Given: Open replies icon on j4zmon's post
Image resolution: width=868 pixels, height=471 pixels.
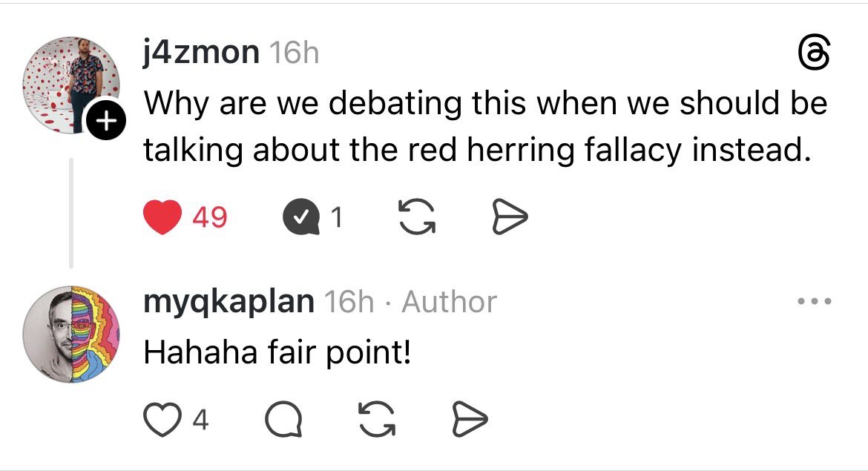Looking at the screenshot, I should [x=299, y=217].
